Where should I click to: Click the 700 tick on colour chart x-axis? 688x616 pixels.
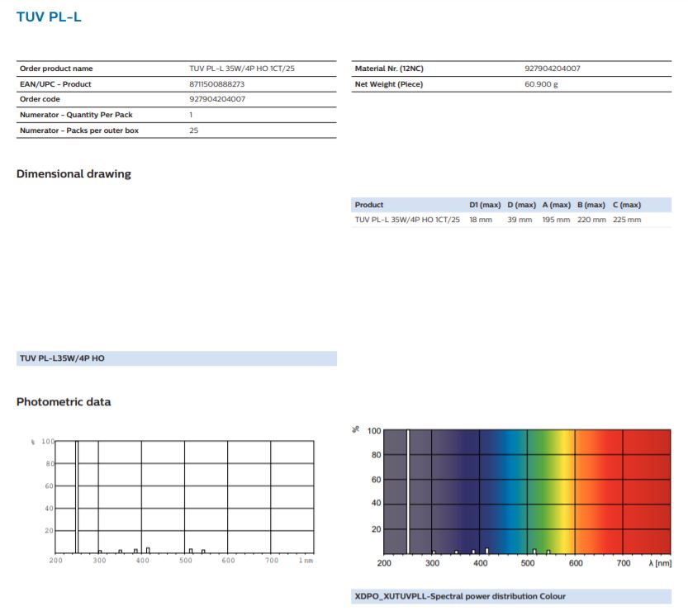pos(624,563)
